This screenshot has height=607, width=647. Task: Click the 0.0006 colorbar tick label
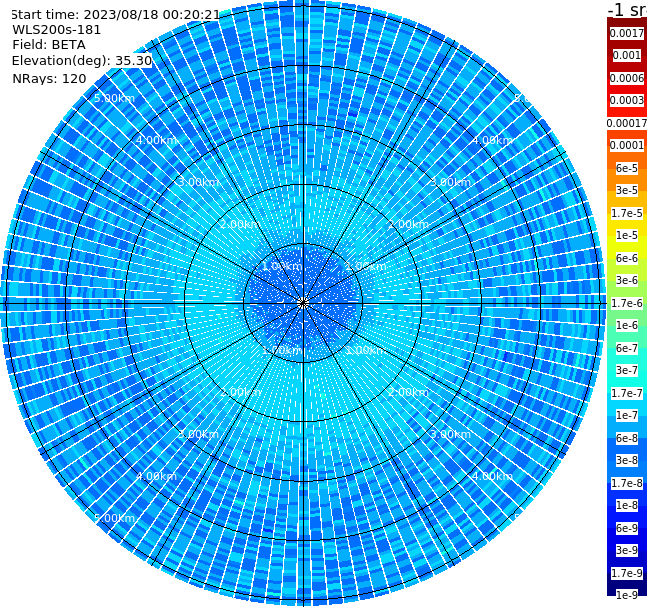[627, 78]
